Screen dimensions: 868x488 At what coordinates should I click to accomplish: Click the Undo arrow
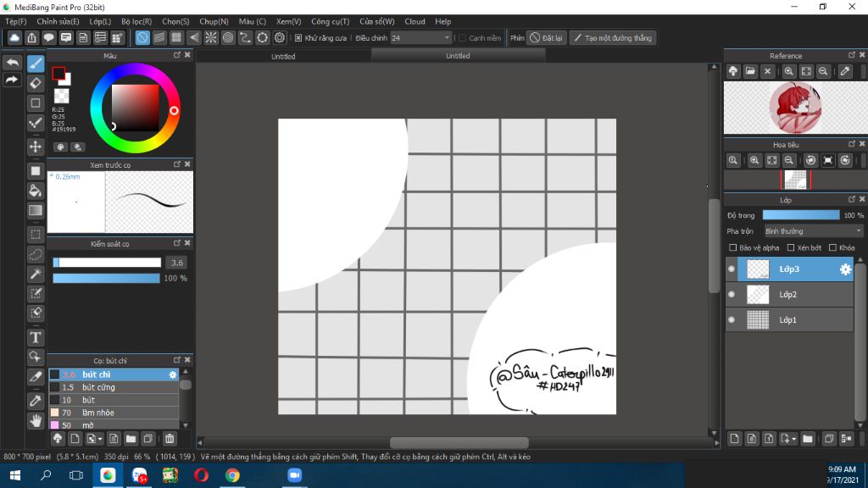coord(12,63)
